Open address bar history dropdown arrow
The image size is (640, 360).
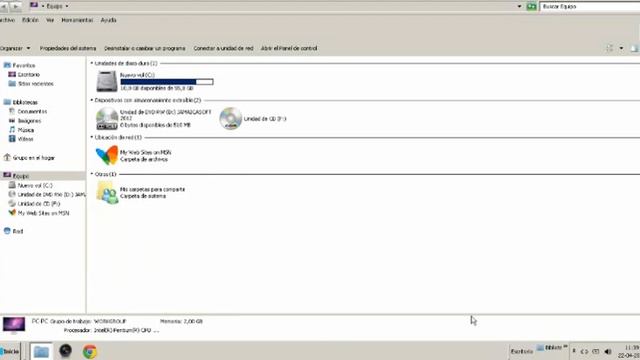click(x=520, y=7)
